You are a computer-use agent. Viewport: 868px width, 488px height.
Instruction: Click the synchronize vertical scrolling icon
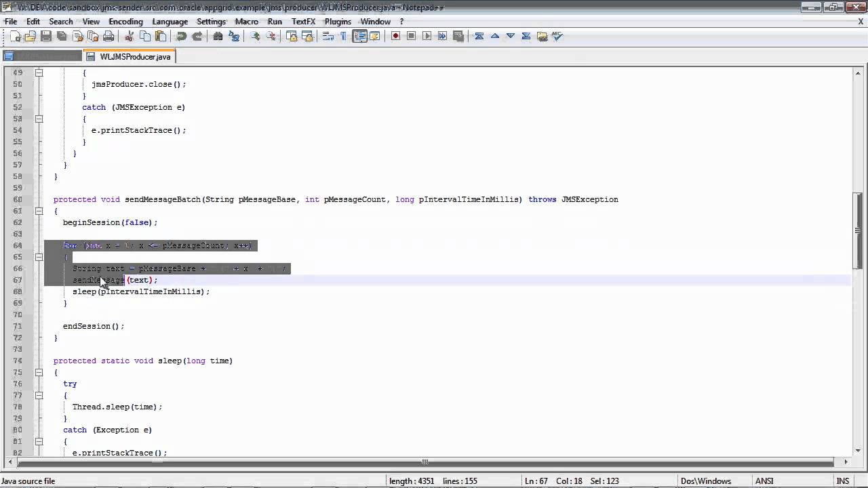(292, 36)
